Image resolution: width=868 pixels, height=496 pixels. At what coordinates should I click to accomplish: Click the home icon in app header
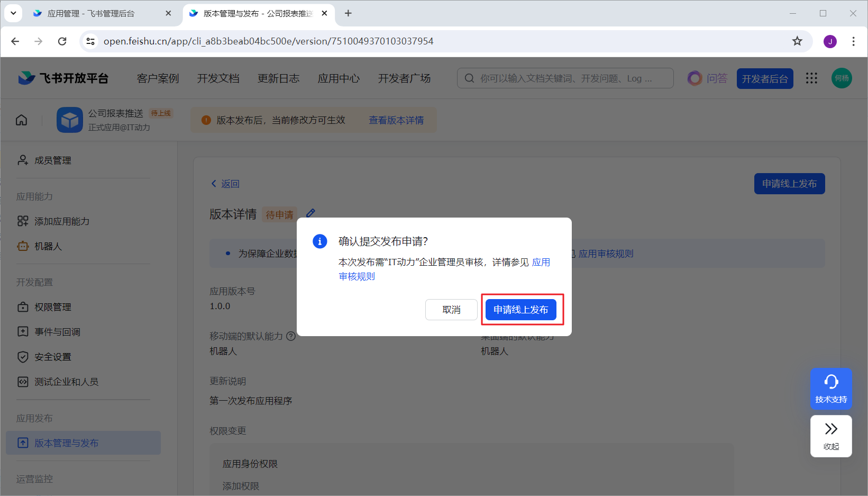pos(21,120)
